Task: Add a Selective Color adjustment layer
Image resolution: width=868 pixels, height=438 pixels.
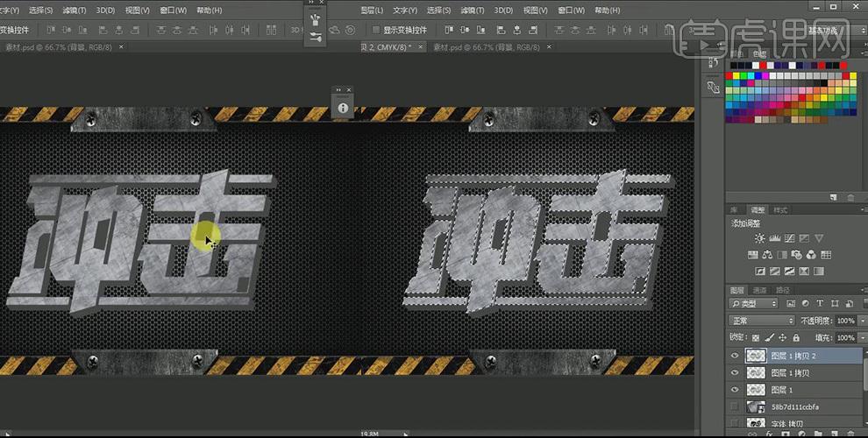Action: pos(804,272)
